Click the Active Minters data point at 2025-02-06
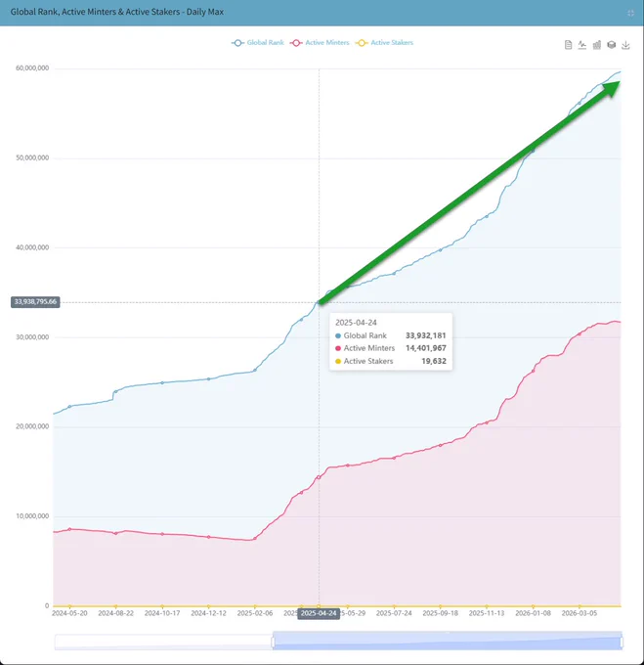This screenshot has height=665, width=644. 255,539
